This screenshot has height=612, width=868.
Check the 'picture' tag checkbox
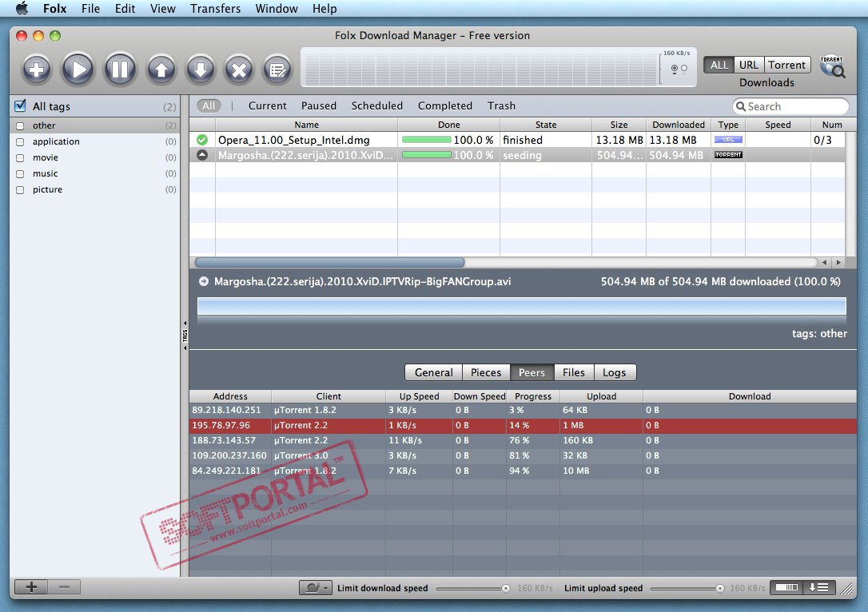point(21,190)
